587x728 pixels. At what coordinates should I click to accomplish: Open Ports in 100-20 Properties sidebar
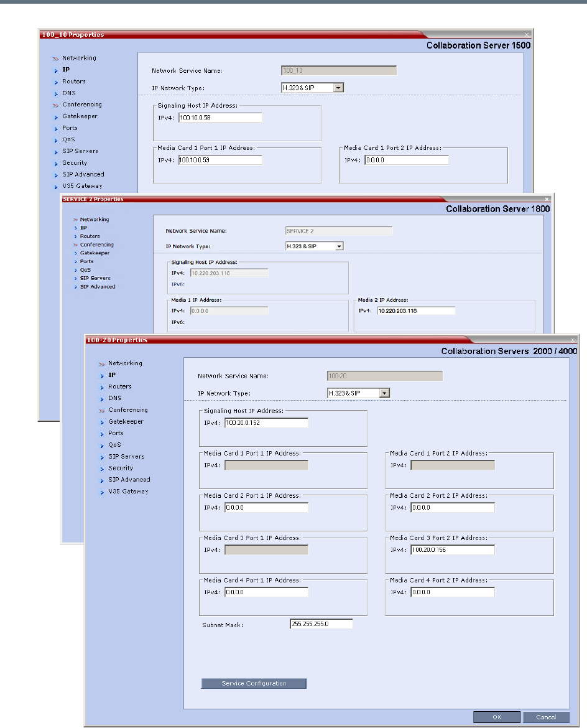pyautogui.click(x=116, y=432)
